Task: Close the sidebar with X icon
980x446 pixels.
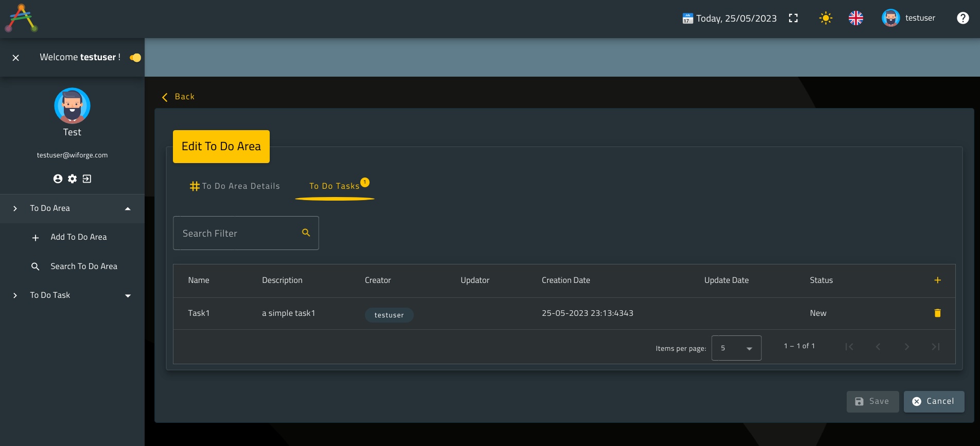Action: (16, 58)
